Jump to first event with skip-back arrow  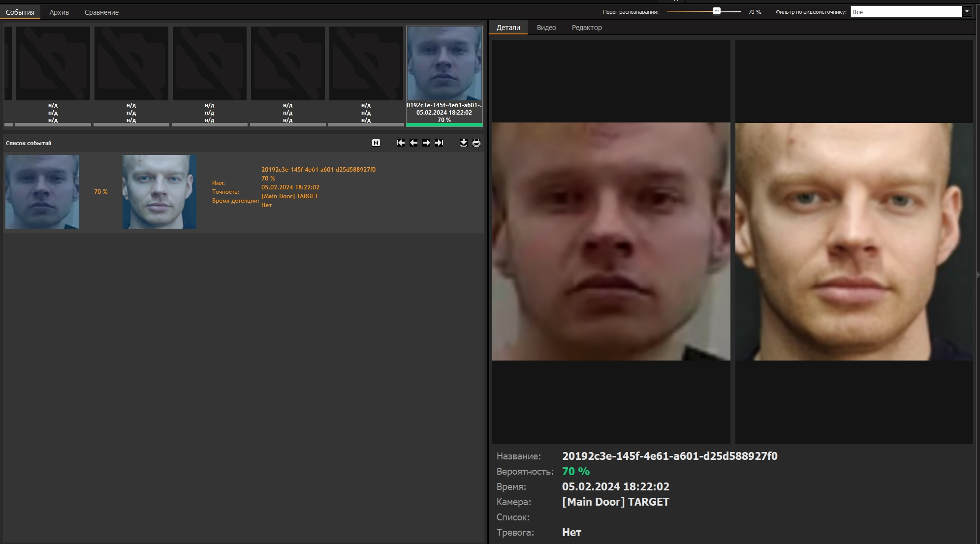tap(401, 143)
